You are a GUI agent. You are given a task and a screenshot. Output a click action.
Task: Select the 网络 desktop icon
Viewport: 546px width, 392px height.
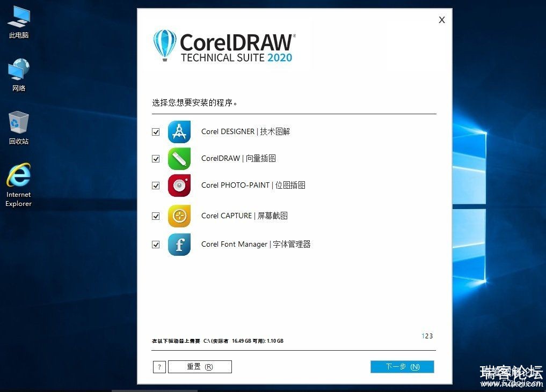tap(19, 75)
